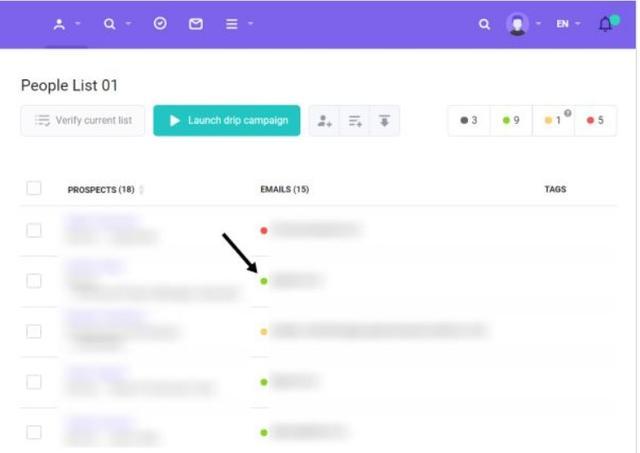Click the green status dot in fourth row
The image size is (640, 453).
pos(264,382)
